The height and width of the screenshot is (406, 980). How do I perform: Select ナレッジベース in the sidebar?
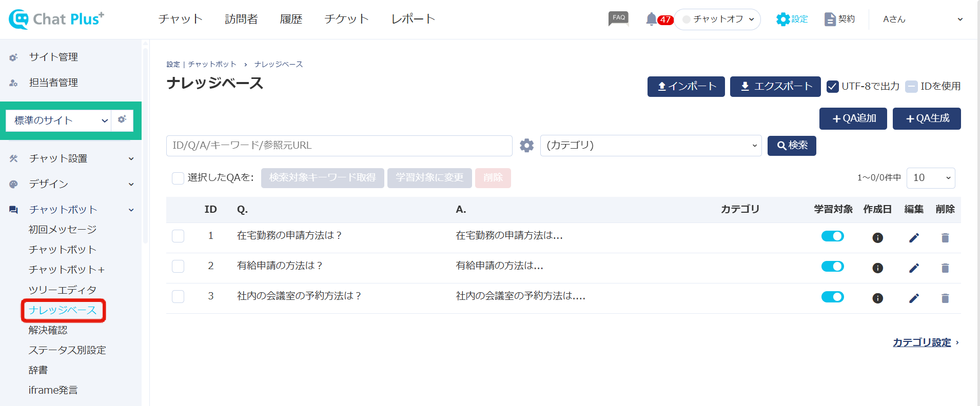coord(63,310)
